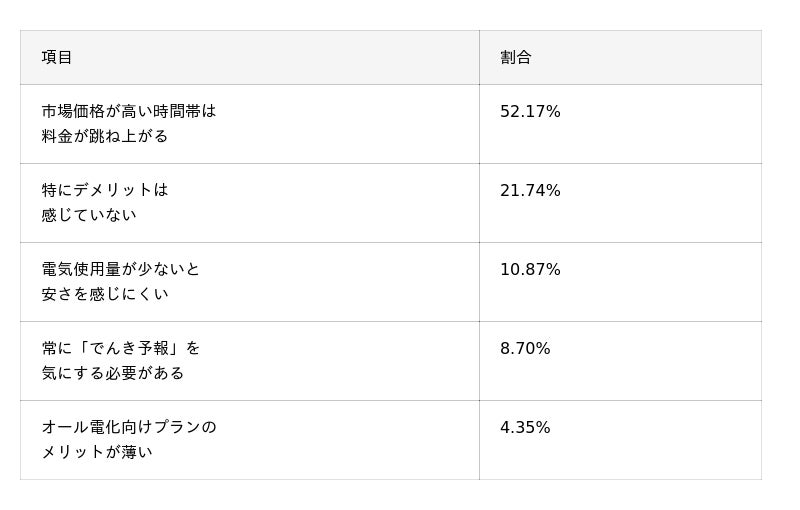
Task: Select the 21.74% percentage value
Action: click(530, 191)
